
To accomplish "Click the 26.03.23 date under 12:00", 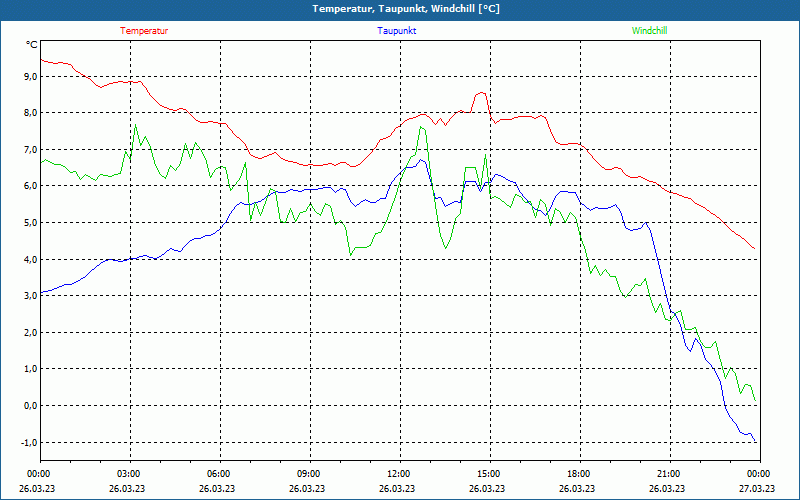I will click(397, 488).
